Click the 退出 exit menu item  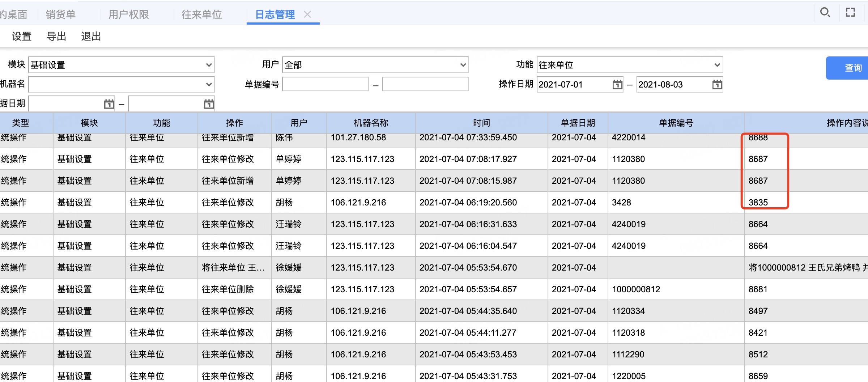coord(91,37)
